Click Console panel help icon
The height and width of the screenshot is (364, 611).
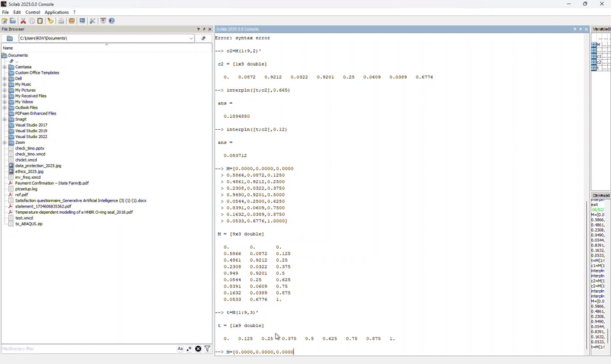(x=574, y=29)
